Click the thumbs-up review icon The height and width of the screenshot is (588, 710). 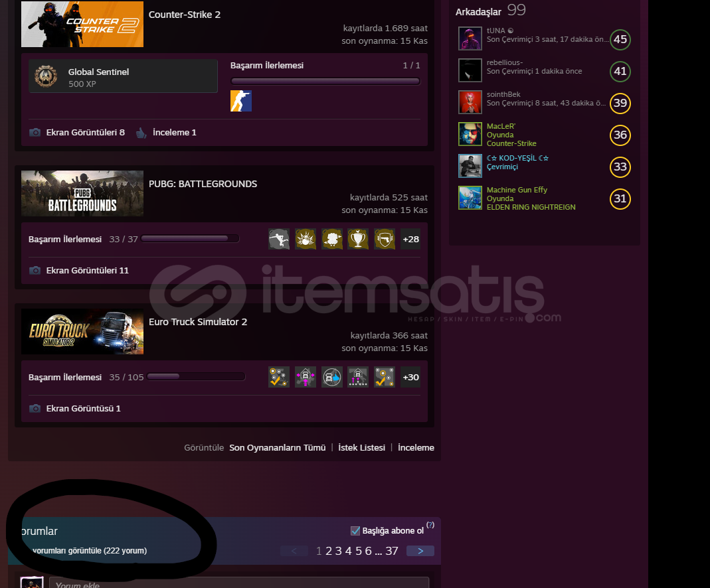tap(141, 133)
